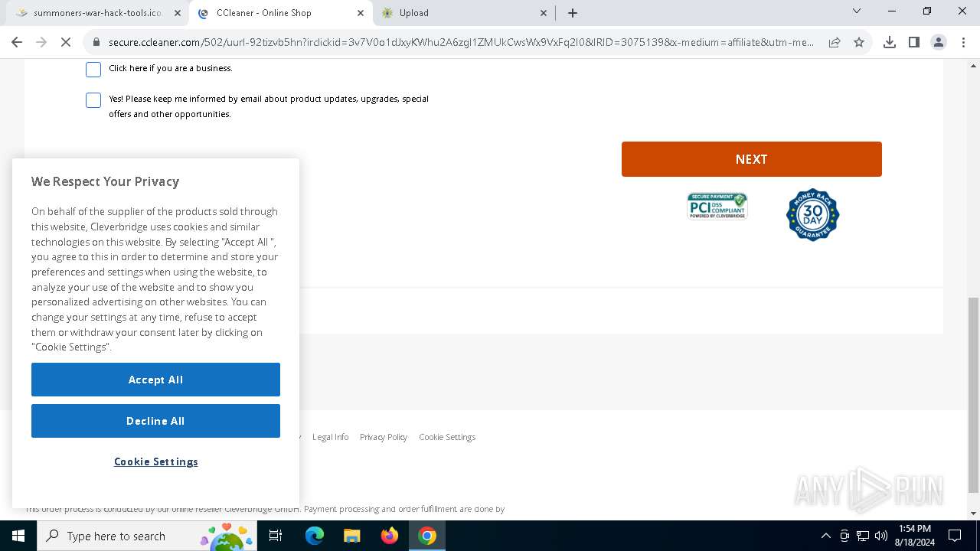Close the Upload tab
980x551 pixels.
point(544,13)
